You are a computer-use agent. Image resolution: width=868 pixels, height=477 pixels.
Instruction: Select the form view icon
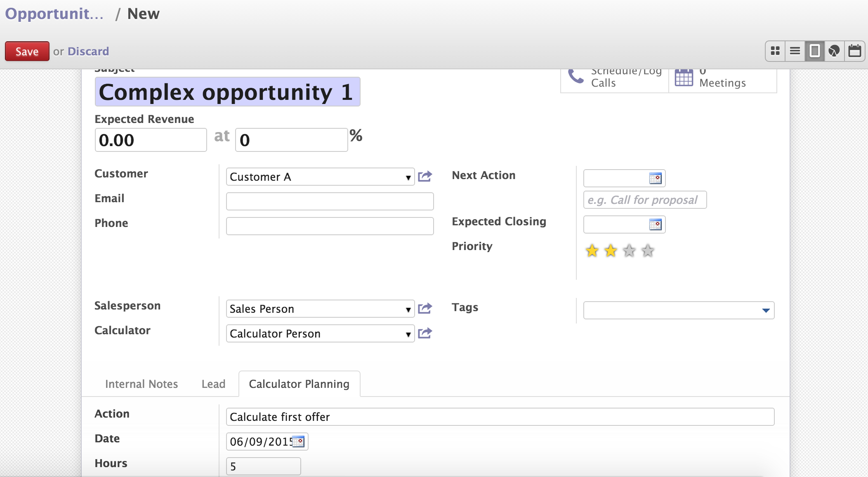[815, 51]
